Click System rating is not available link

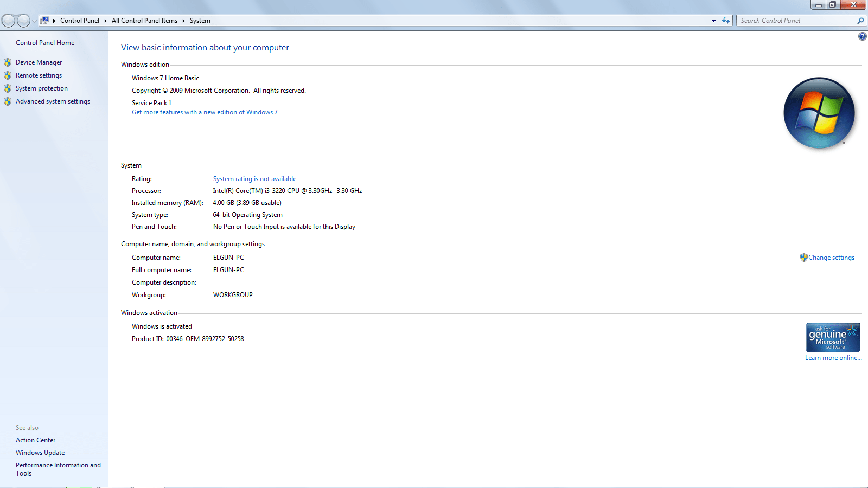tap(254, 179)
